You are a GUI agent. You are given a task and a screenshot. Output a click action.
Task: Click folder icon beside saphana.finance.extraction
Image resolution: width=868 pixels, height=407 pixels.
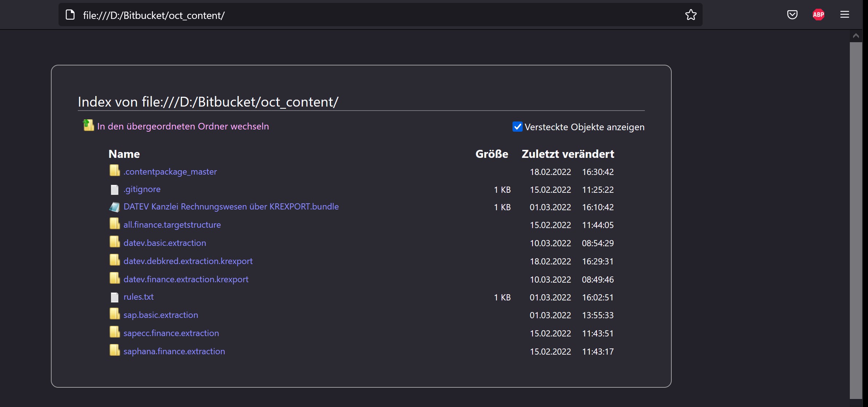[114, 350]
